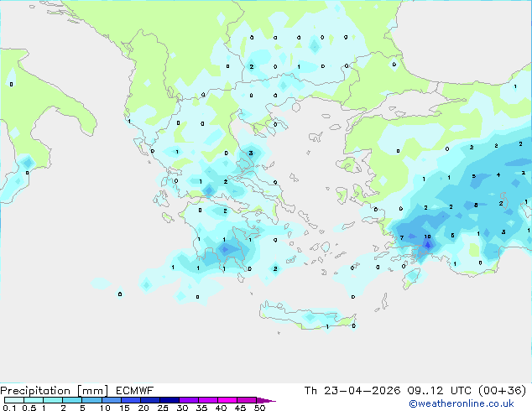This screenshot has height=411, width=532.
Task: Click the '50' legend scale label
Action: 259,408
